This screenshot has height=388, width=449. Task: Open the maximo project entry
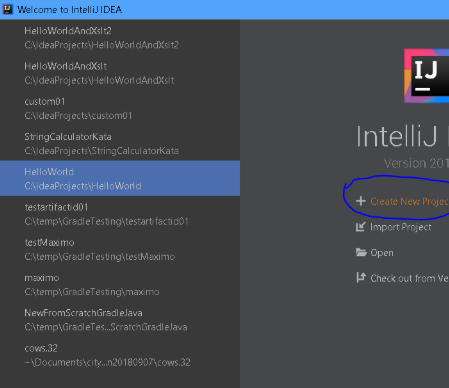tap(120, 285)
